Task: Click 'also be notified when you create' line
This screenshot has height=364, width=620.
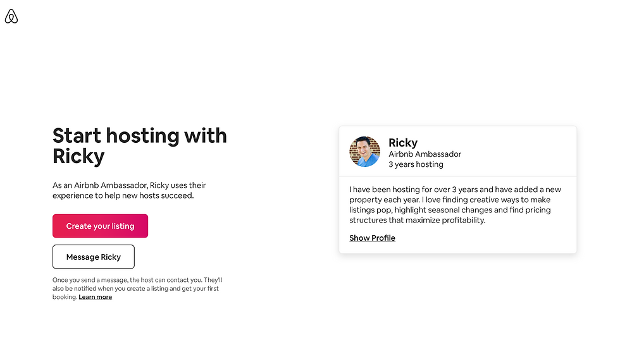Action: 135,289
